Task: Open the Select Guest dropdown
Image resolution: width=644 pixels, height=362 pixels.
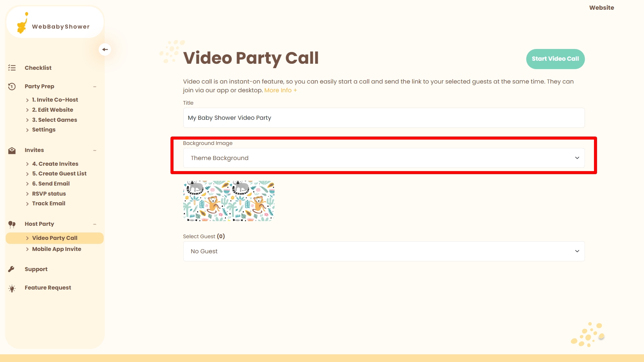Action: click(384, 251)
